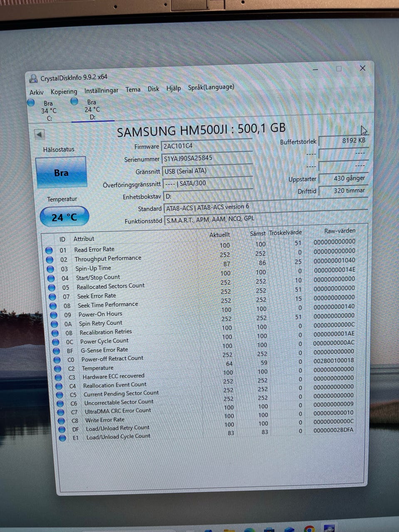
Task: Open the Språk(Language) menu
Action: 211,87
